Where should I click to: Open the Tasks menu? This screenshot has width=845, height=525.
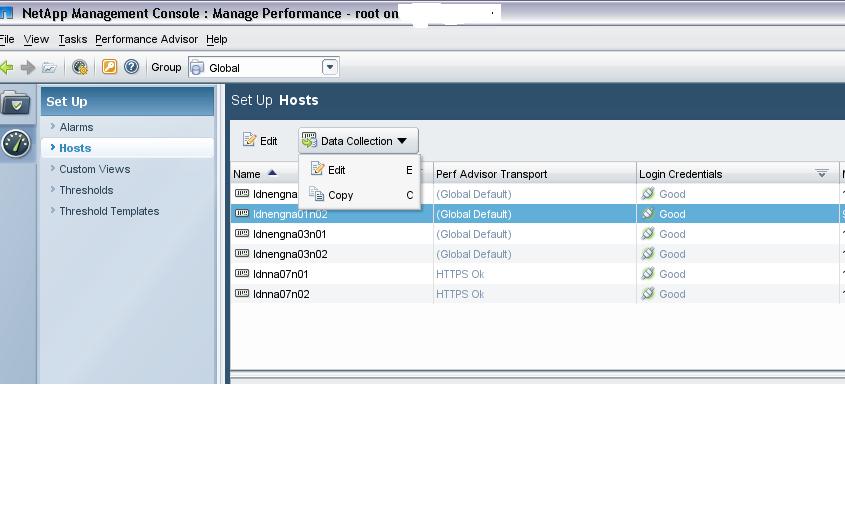click(x=72, y=39)
